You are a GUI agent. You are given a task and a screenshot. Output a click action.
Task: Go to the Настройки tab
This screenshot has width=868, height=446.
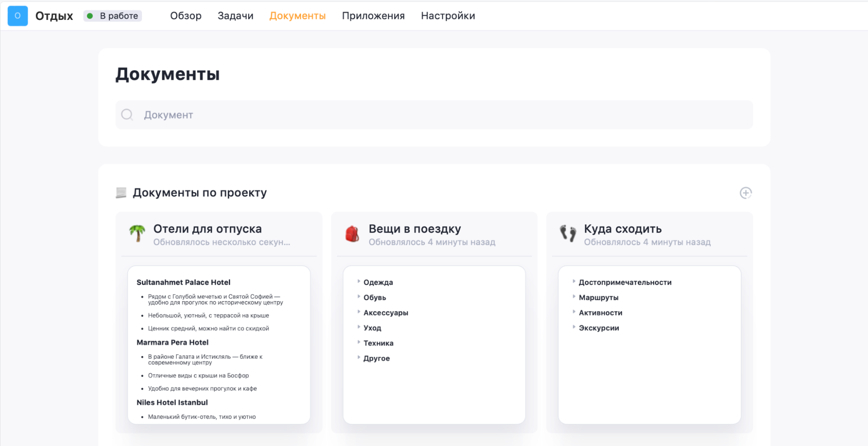tap(448, 16)
